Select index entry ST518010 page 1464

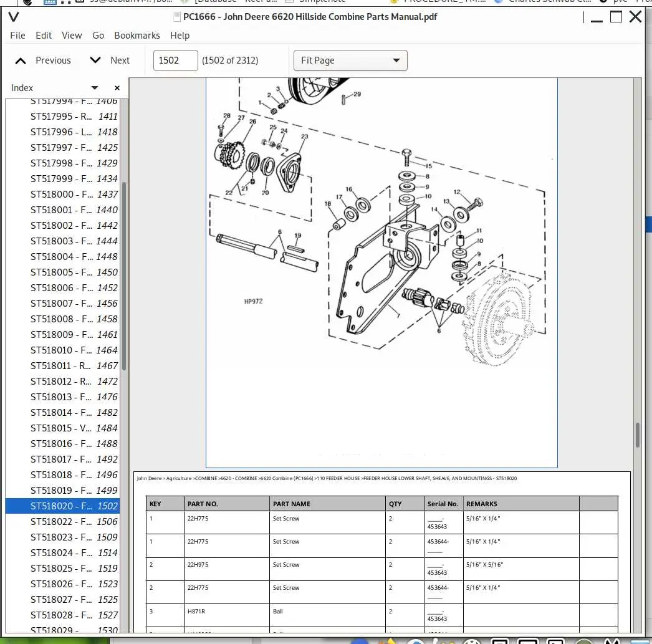pyautogui.click(x=62, y=350)
